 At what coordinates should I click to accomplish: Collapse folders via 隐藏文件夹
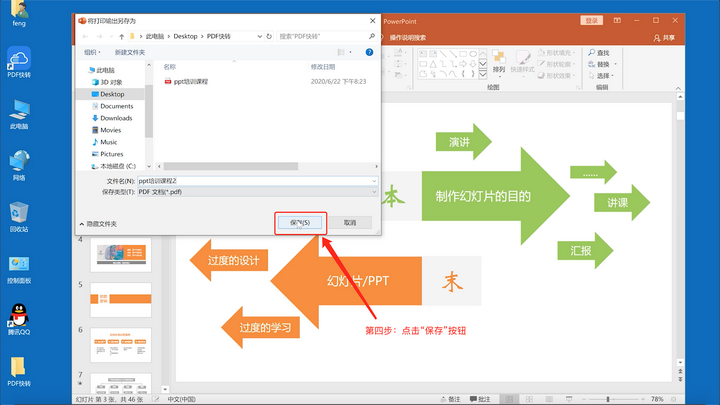tap(98, 224)
